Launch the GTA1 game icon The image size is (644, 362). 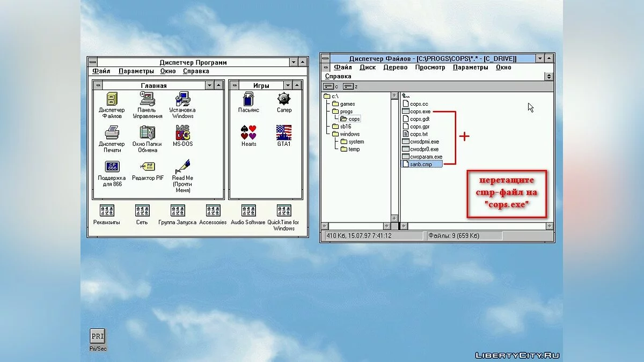point(284,132)
